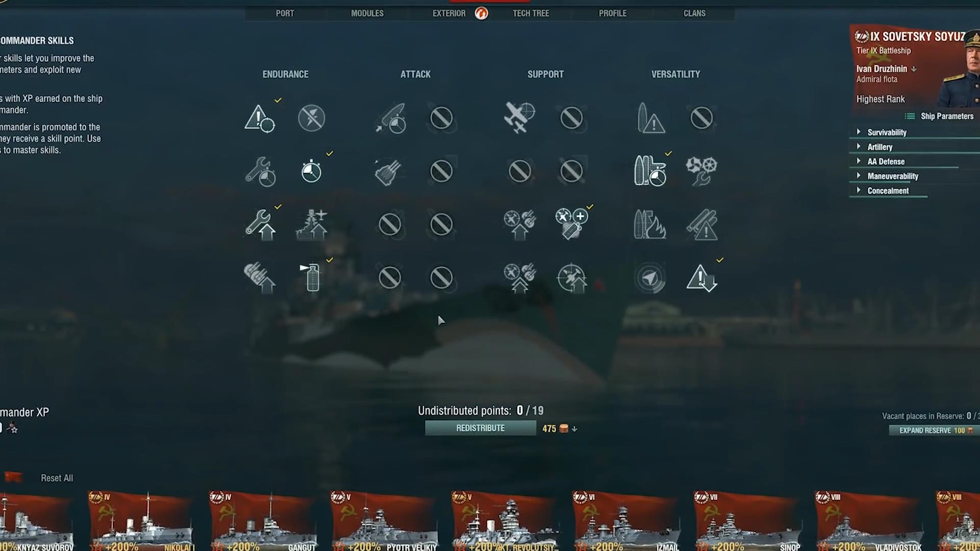The image size is (980, 551).
Task: Select the warning-triangle-with-clock Endurance skill
Action: point(260,118)
